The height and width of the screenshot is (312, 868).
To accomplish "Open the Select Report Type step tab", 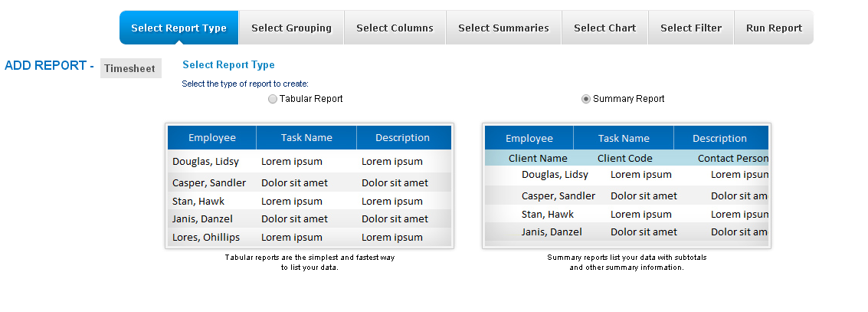I will (x=179, y=28).
